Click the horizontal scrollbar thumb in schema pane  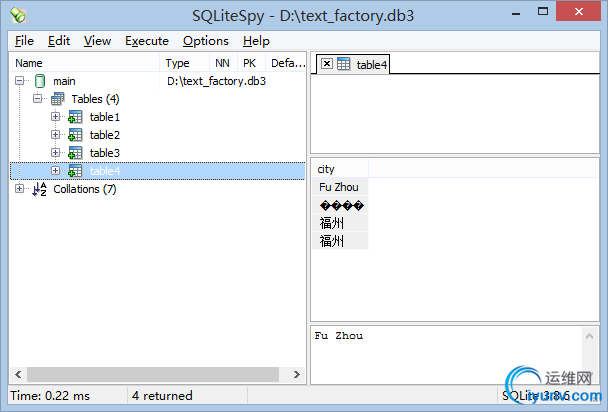pos(152,374)
